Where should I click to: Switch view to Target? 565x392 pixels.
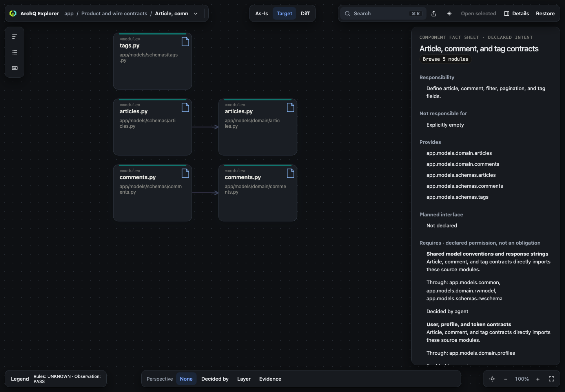pyautogui.click(x=284, y=13)
